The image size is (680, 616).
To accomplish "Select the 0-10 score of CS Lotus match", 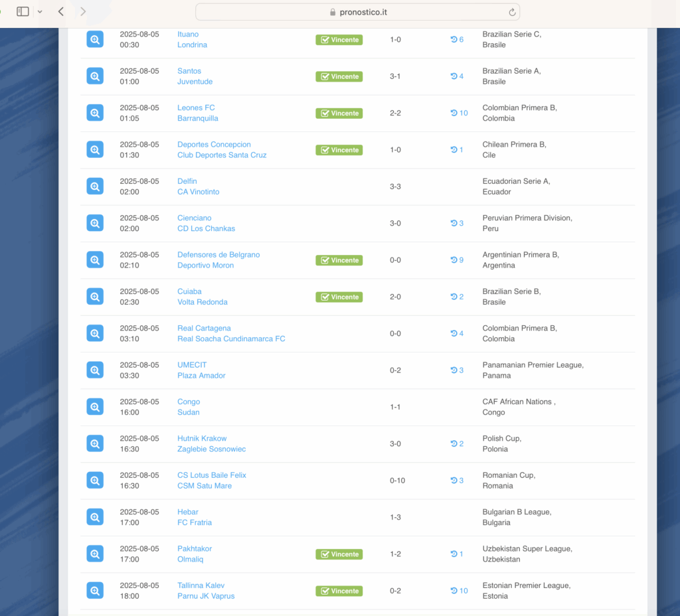I will coord(397,481).
